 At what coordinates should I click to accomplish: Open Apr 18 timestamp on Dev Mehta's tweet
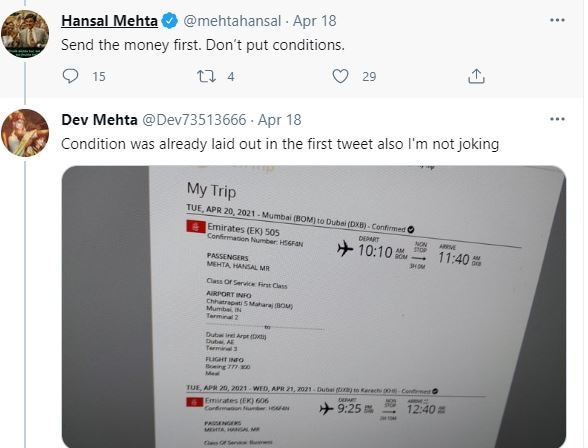click(280, 120)
